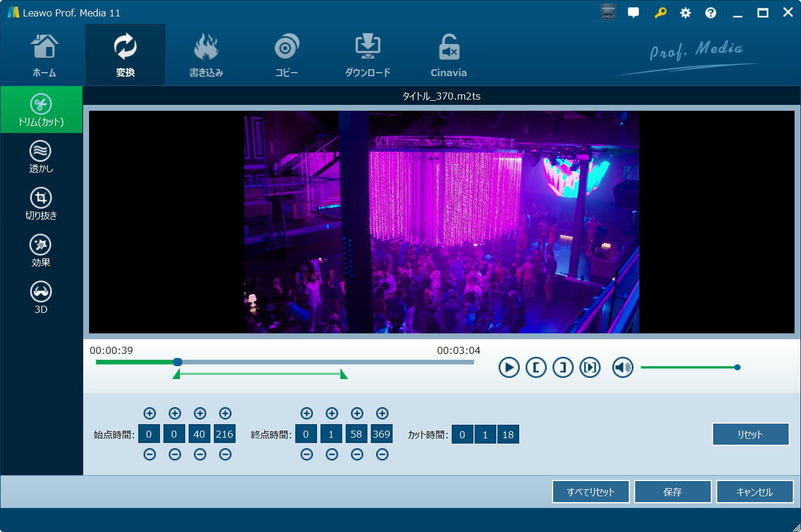
Task: Open the Trim (トリム) tool in sidebar
Action: 41,110
